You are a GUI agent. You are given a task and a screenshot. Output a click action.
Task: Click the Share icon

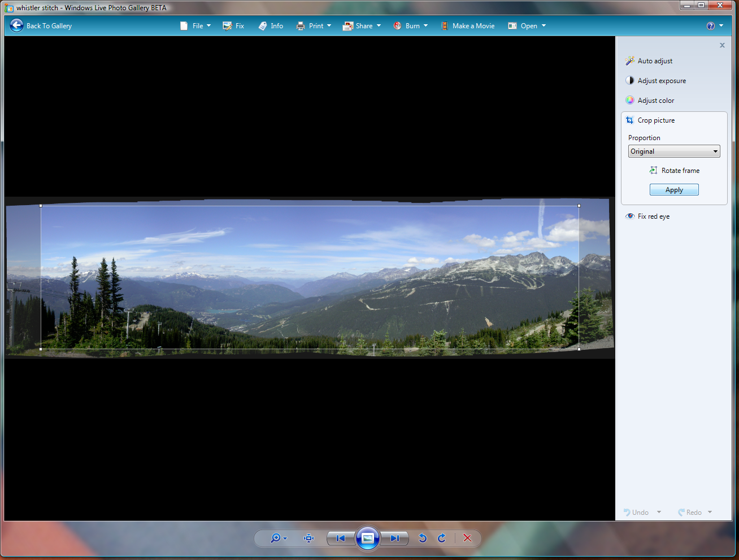click(x=347, y=26)
